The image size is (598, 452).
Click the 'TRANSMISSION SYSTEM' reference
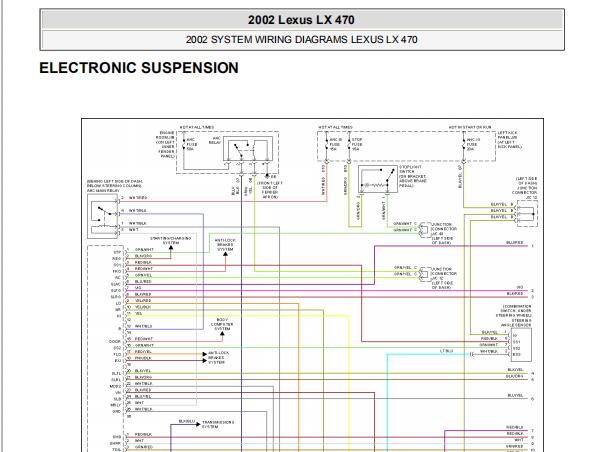tap(218, 425)
